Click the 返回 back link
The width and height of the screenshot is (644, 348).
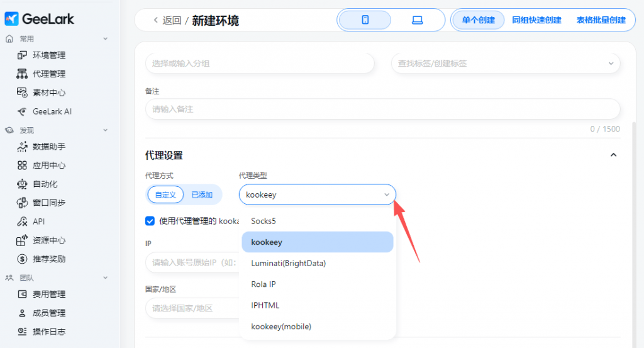(x=167, y=20)
